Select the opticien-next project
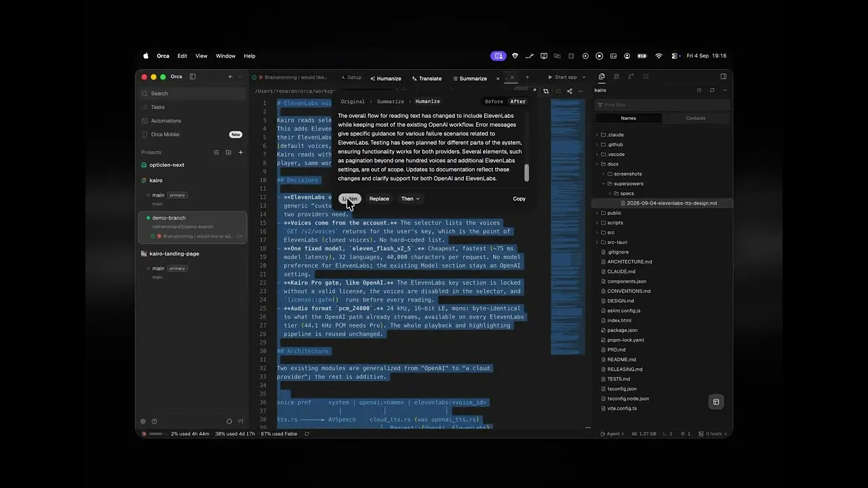Image resolution: width=868 pixels, height=488 pixels. (167, 165)
